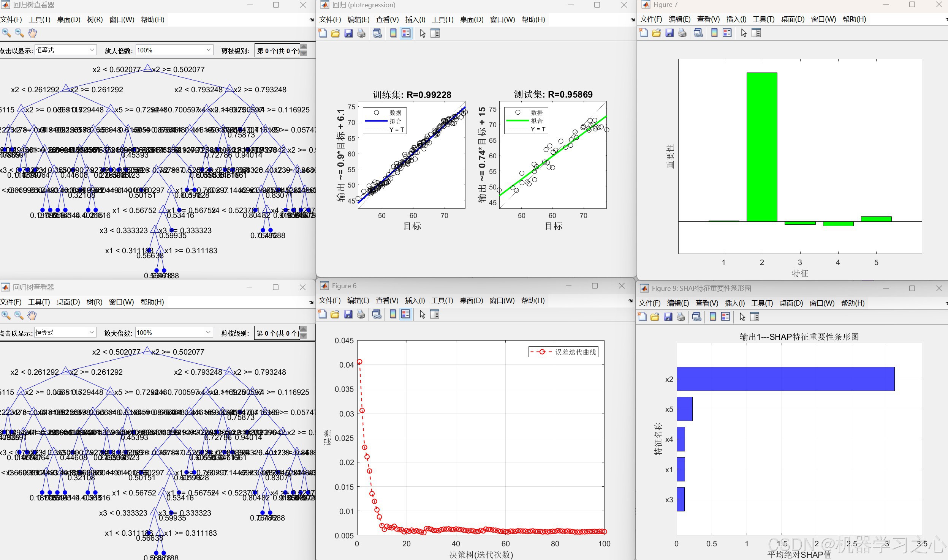Toggle insert colorbar in Figure 9 toolbar
The width and height of the screenshot is (948, 560).
(x=713, y=317)
